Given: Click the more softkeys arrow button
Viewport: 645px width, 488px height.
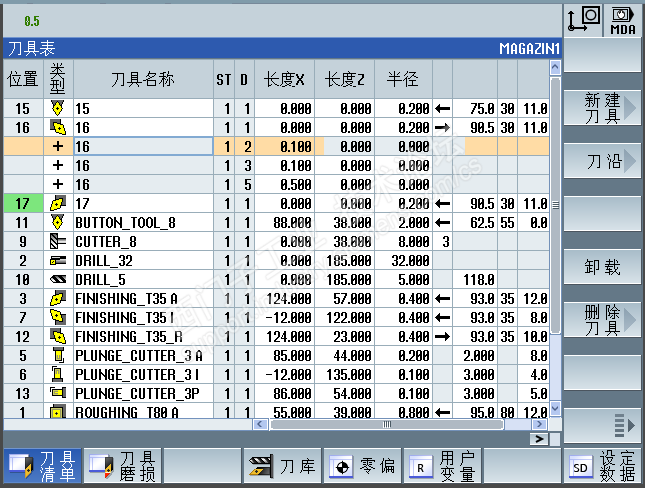Looking at the screenshot, I should coord(602,425).
